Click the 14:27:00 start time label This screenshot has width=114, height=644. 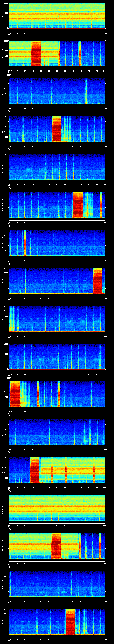pos(9,223)
